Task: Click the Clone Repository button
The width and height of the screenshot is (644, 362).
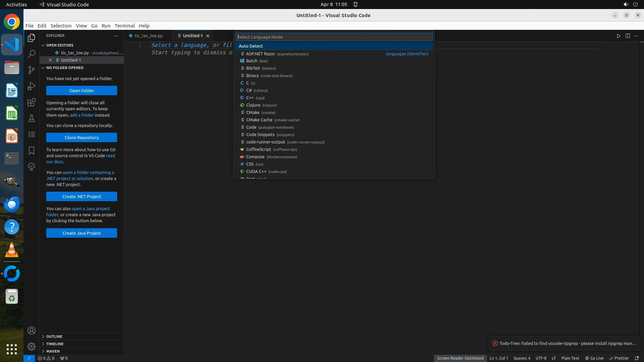Action: click(x=82, y=137)
